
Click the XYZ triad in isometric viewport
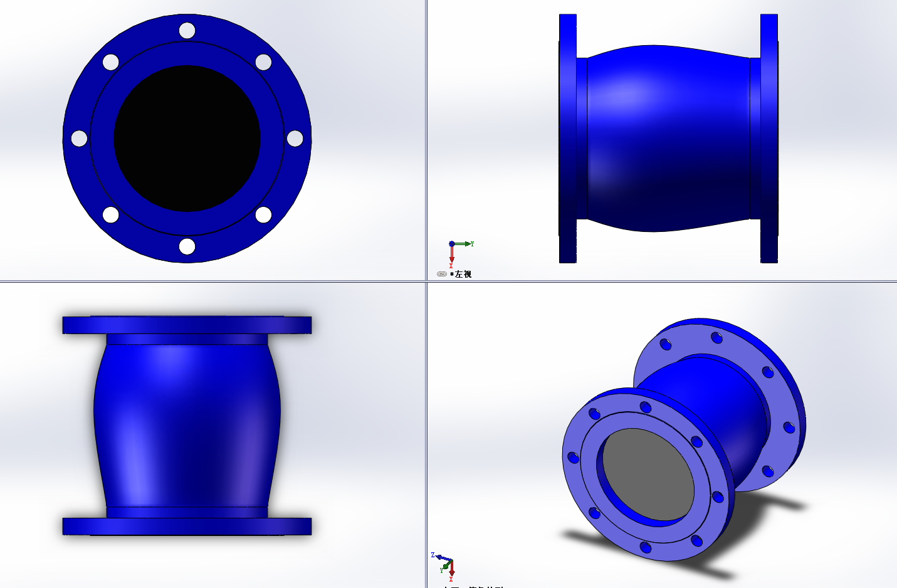pos(443,566)
